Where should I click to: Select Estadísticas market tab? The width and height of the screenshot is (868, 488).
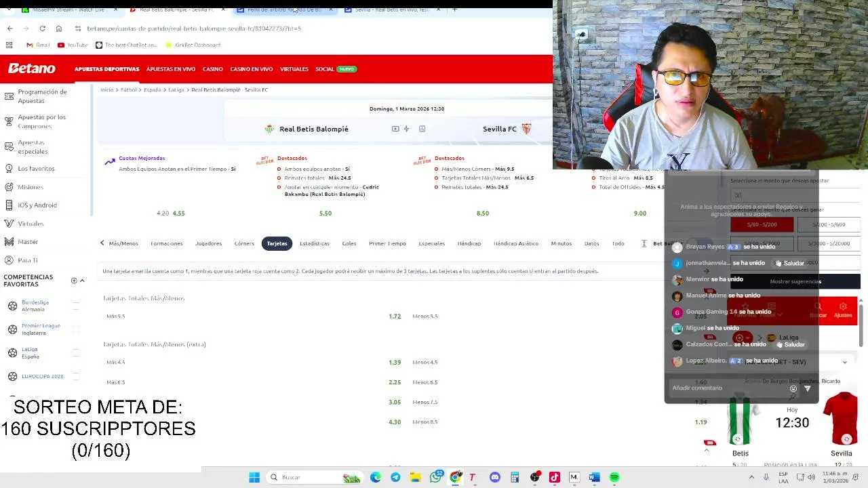click(x=315, y=243)
